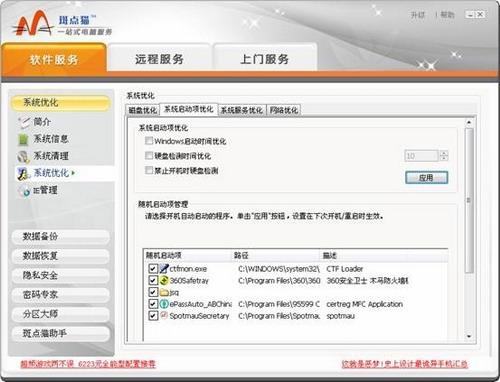Uncheck the jsq startup item
500x382 pixels.
pos(153,292)
